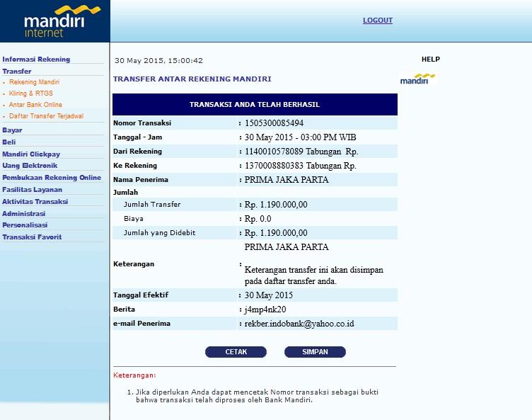Click the Jumlah Transfer amount Rp. 1.190.000,00

click(x=276, y=205)
